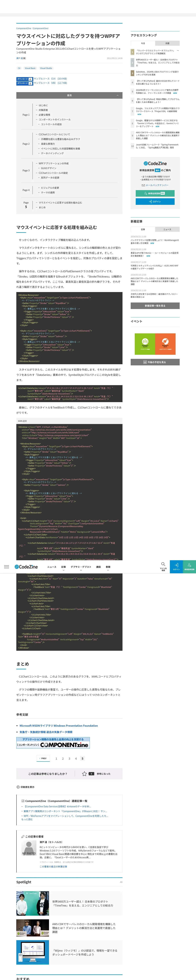Open この著者の最近の執筆記事 link
Screen dimensions: 196x980
click(53, 866)
